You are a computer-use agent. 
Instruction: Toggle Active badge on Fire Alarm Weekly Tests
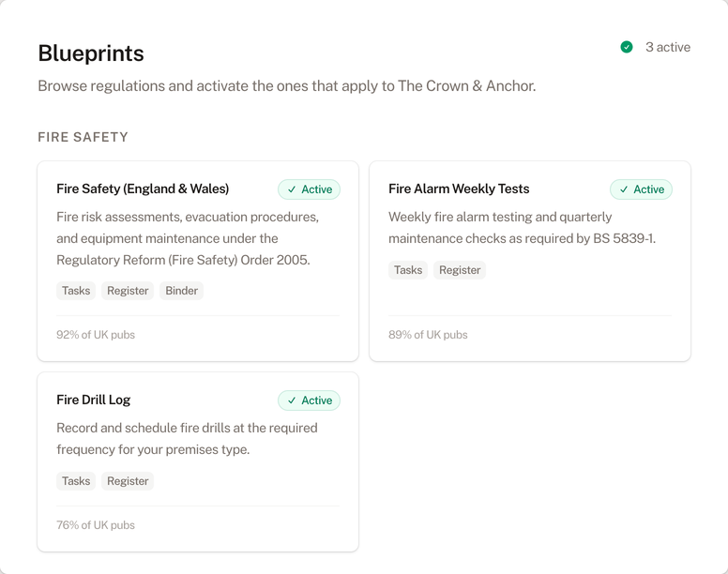[x=641, y=189]
